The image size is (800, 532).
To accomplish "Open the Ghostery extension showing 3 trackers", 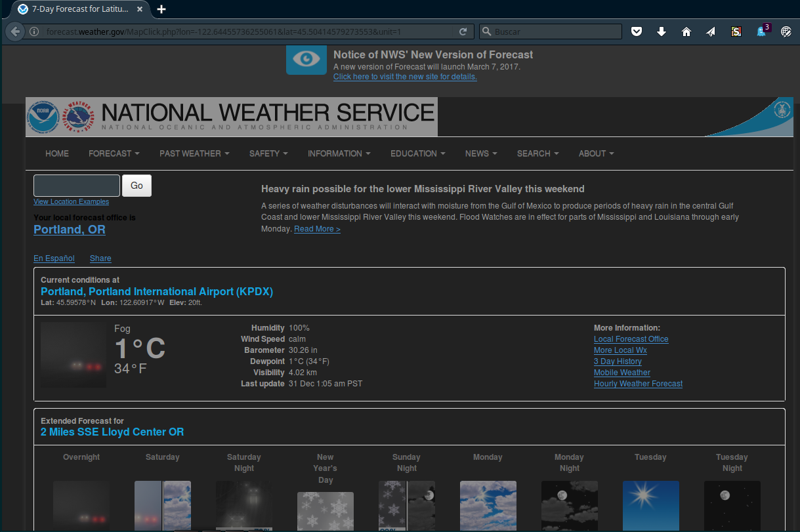I will click(761, 31).
